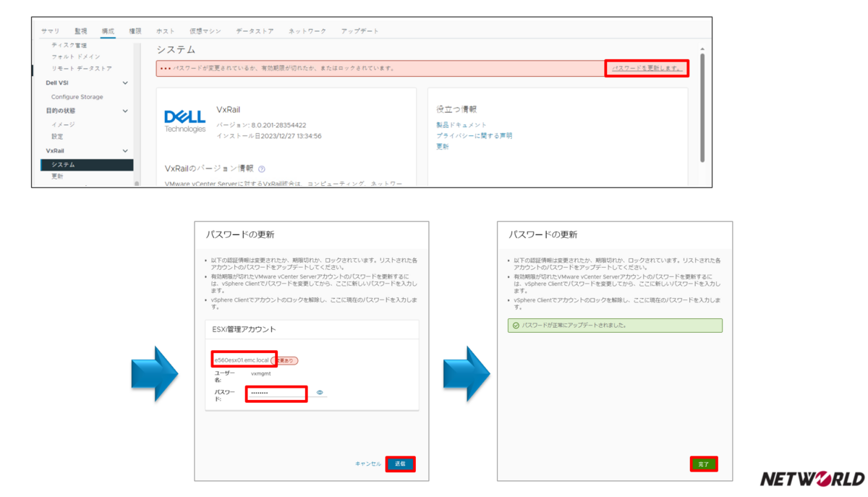Select フォルト ドメイン in the sidebar
Image resolution: width=868 pixels, height=497 pixels.
pos(75,56)
